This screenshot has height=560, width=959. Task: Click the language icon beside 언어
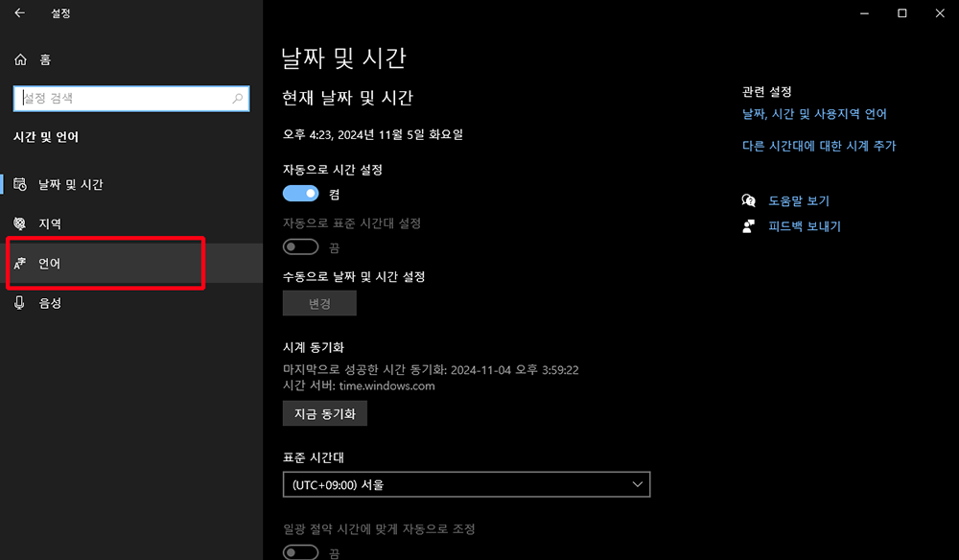(x=20, y=264)
